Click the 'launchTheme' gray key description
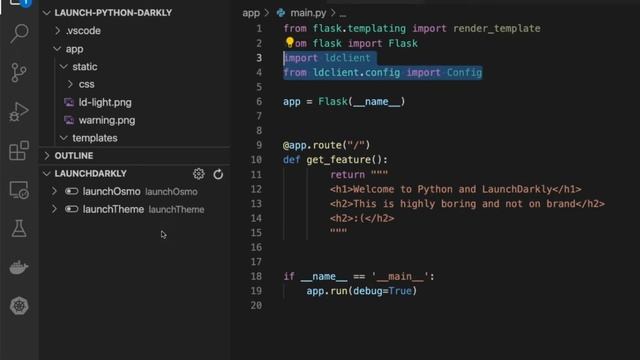640x360 pixels. 176,210
